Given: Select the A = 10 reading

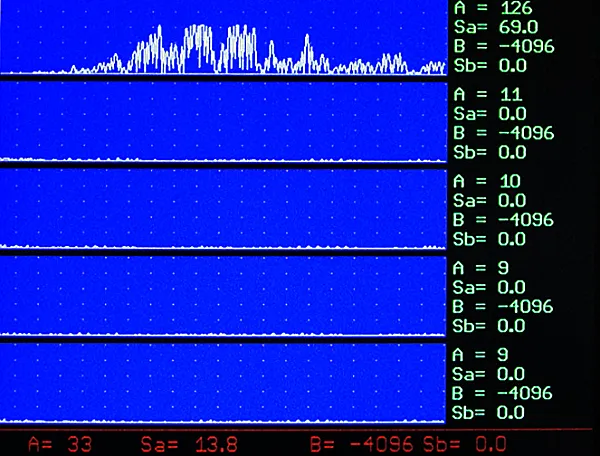Looking at the screenshot, I should (x=487, y=181).
